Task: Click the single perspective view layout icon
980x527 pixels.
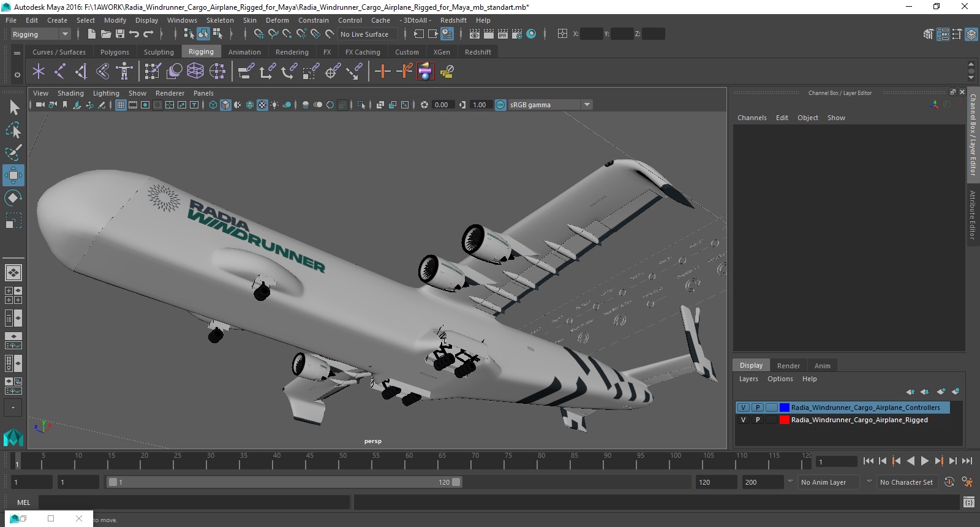Action: pyautogui.click(x=13, y=273)
